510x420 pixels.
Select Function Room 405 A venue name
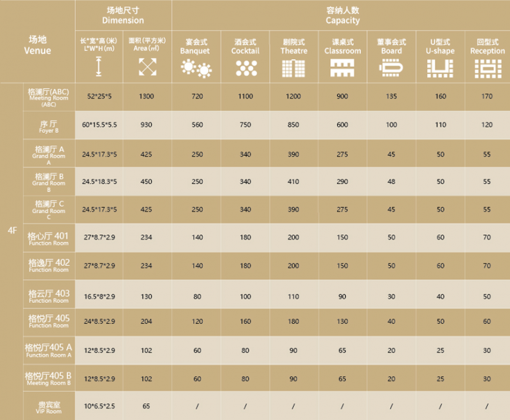pos(48,351)
